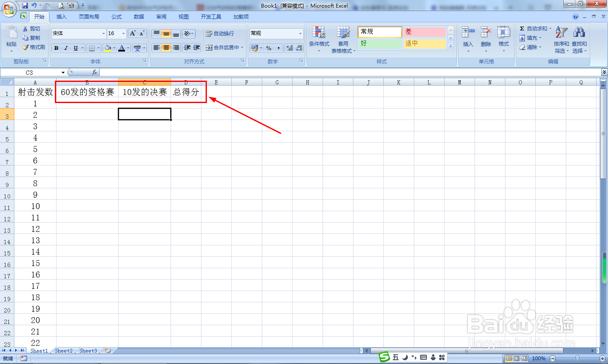Increase decimal places
Viewport: 608px width, 364px height.
click(290, 48)
